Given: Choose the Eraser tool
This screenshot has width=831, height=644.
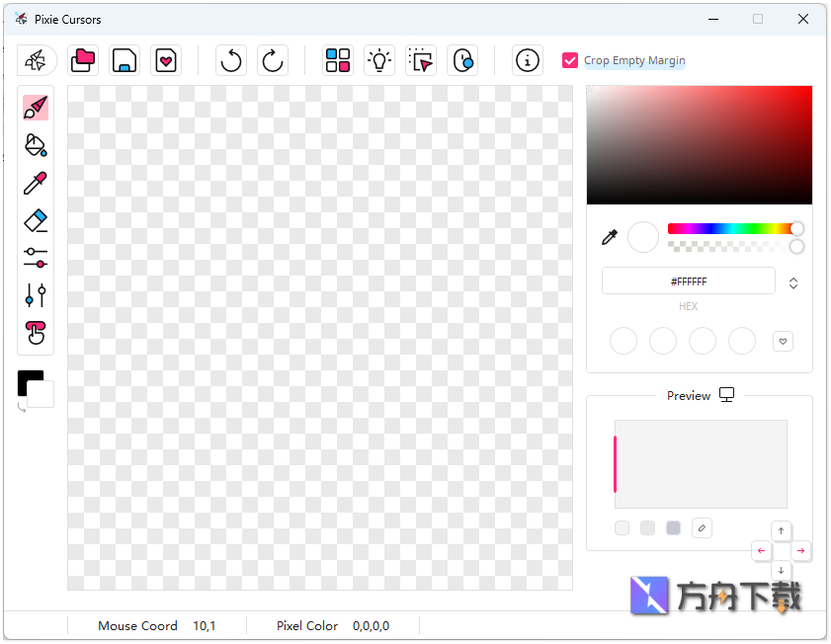Looking at the screenshot, I should click(36, 220).
